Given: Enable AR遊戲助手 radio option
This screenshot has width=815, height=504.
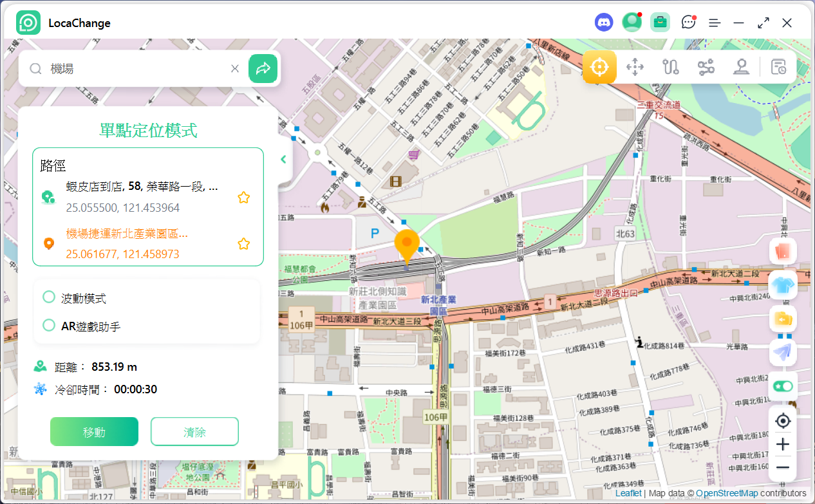Looking at the screenshot, I should (x=49, y=326).
